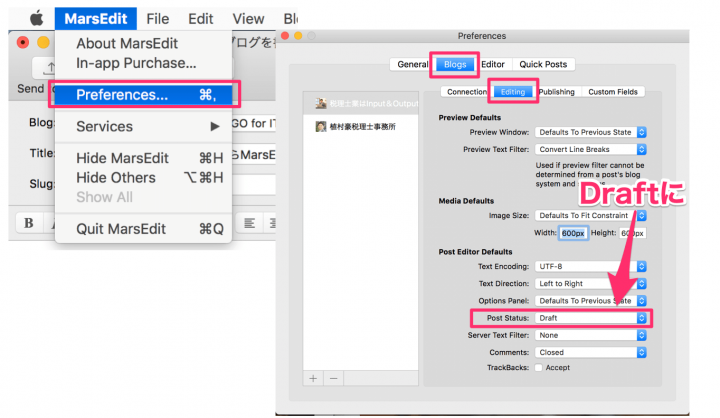Click the align left text icon

[x=249, y=223]
